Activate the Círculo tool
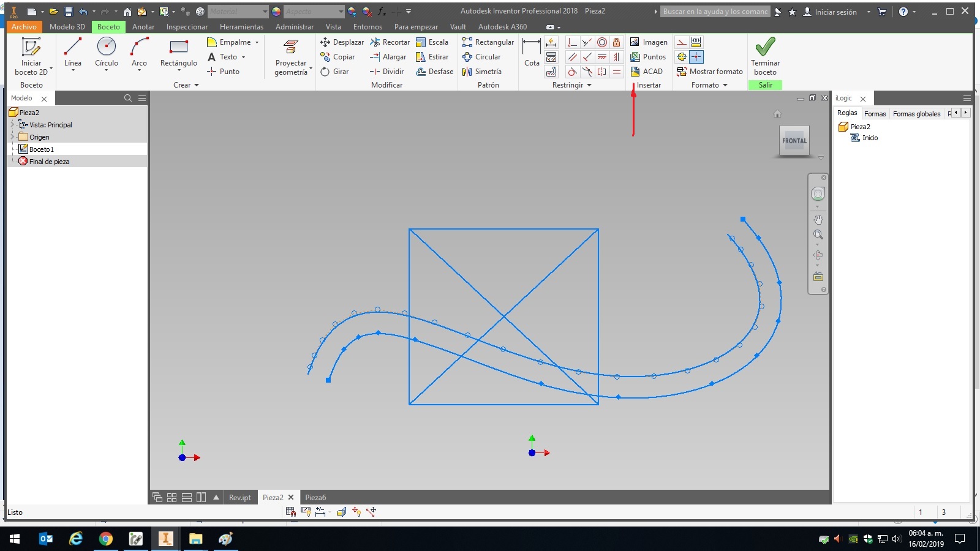Viewport: 980px width, 551px height. (106, 54)
